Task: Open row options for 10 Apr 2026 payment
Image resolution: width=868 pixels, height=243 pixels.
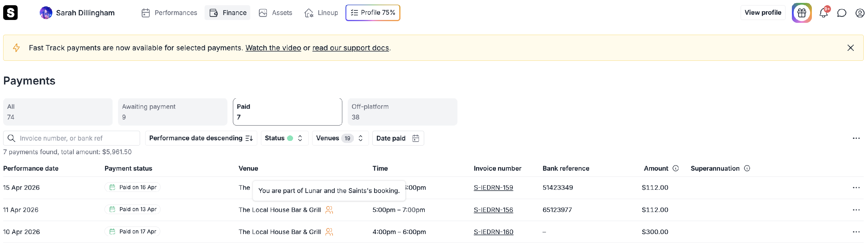Action: 856,232
